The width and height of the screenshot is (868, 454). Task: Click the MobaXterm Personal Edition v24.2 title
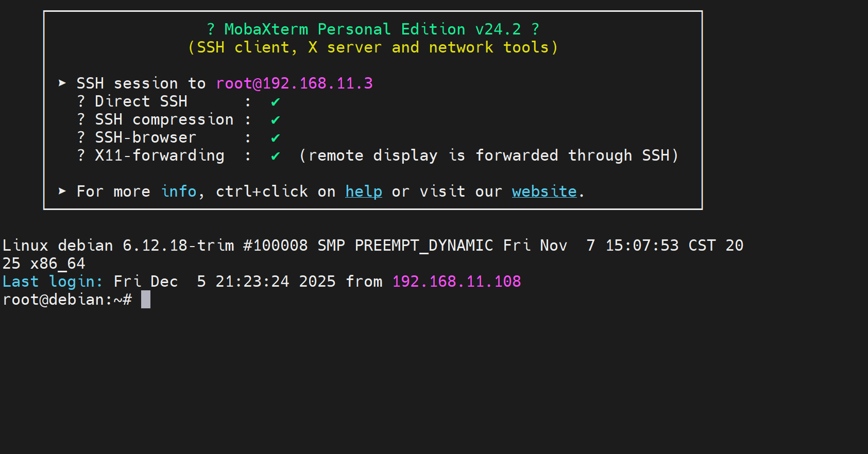pos(372,29)
